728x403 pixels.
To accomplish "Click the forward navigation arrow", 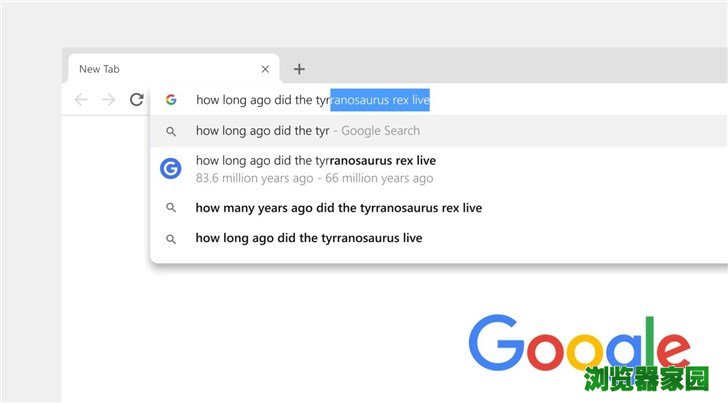I will click(109, 100).
